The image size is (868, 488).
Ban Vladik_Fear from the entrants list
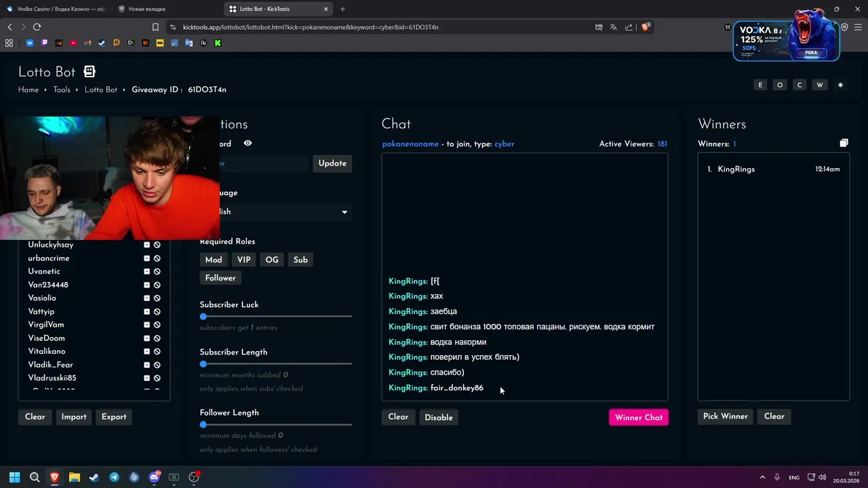coord(157,365)
